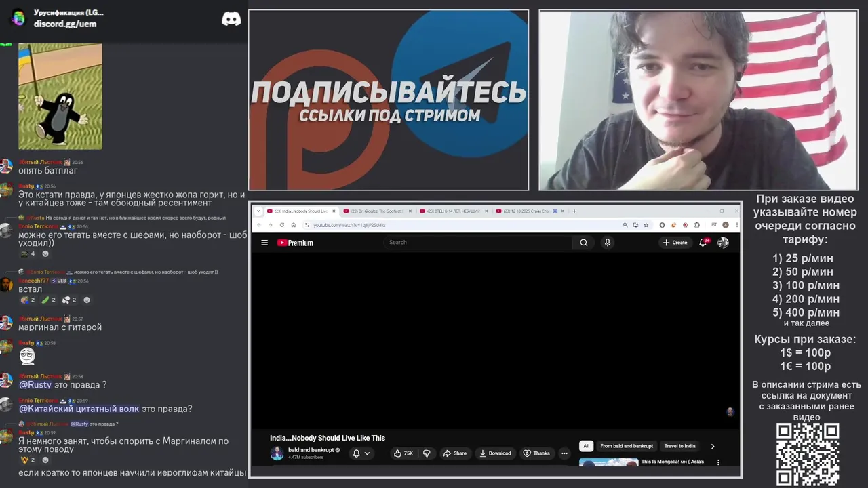Open the discord.gg/uem invite link text

pyautogui.click(x=65, y=24)
